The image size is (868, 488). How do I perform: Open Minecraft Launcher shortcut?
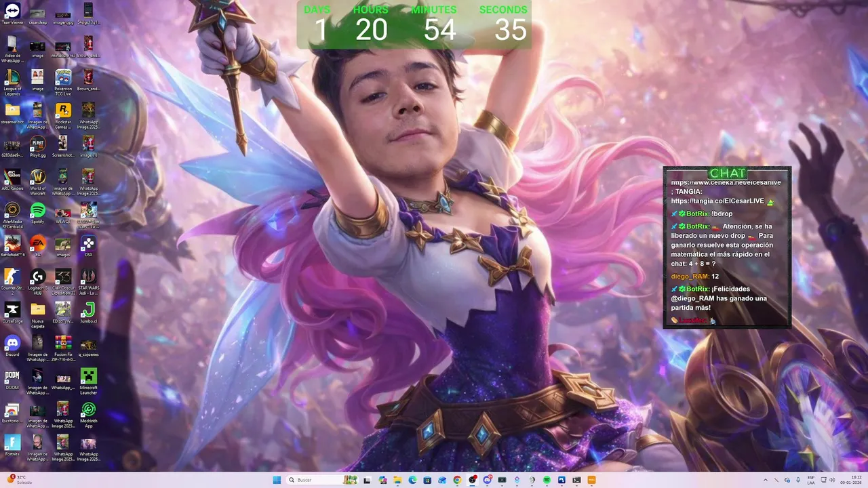(88, 381)
